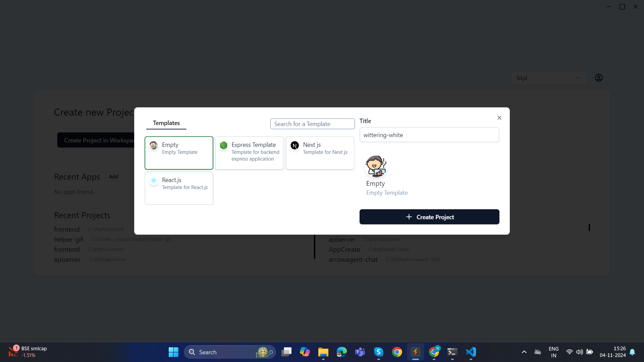Click large Empty template preview avatar
644x362 pixels.
376,166
